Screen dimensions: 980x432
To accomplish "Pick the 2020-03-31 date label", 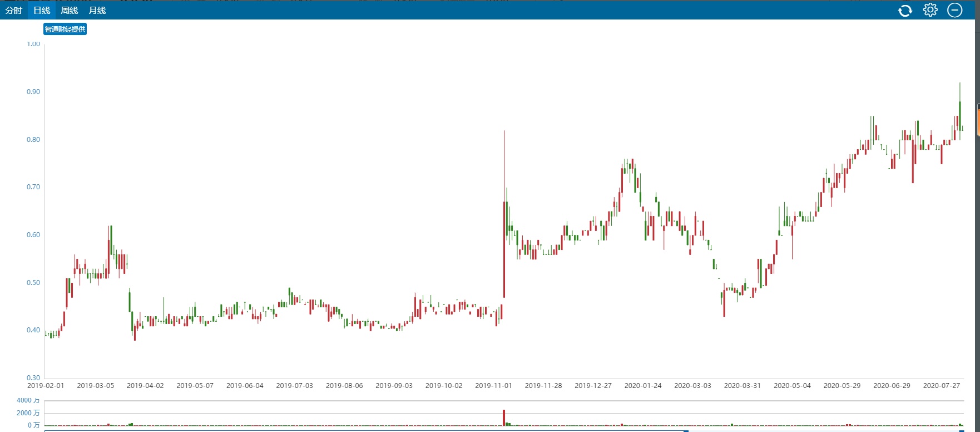I will click(x=743, y=386).
